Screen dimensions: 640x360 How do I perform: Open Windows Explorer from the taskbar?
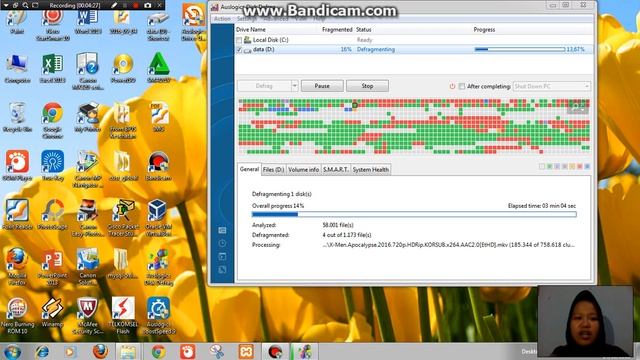(128, 351)
